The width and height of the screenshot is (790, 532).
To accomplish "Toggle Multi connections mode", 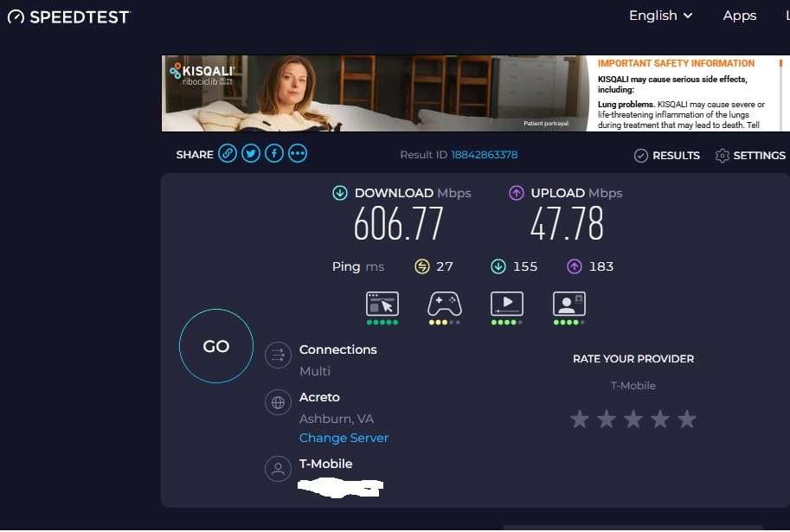I will (x=278, y=355).
